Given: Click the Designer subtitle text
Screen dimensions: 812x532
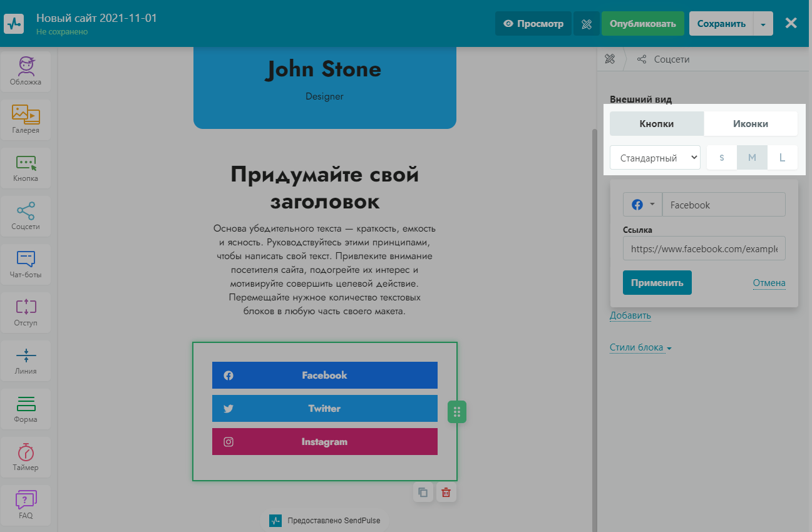Looking at the screenshot, I should [x=324, y=96].
